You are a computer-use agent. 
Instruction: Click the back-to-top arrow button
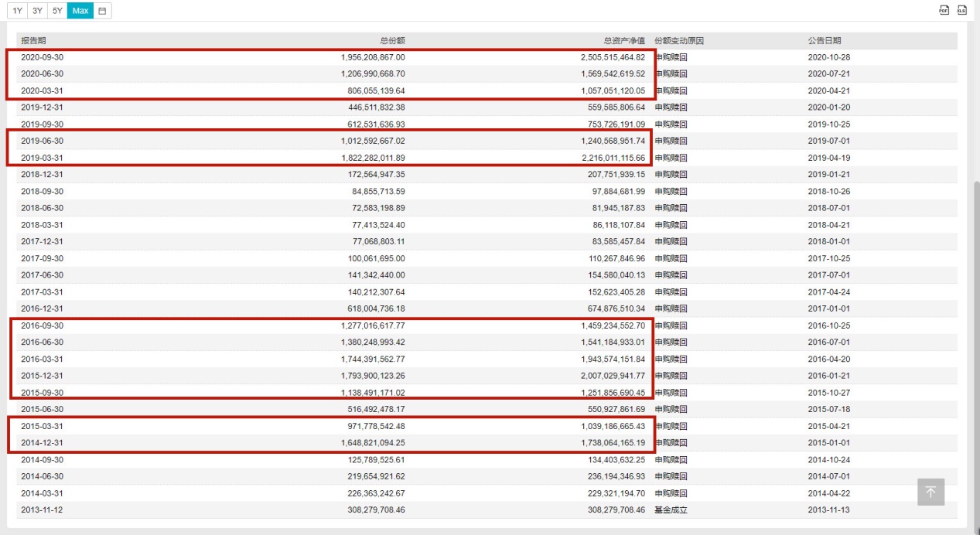930,492
